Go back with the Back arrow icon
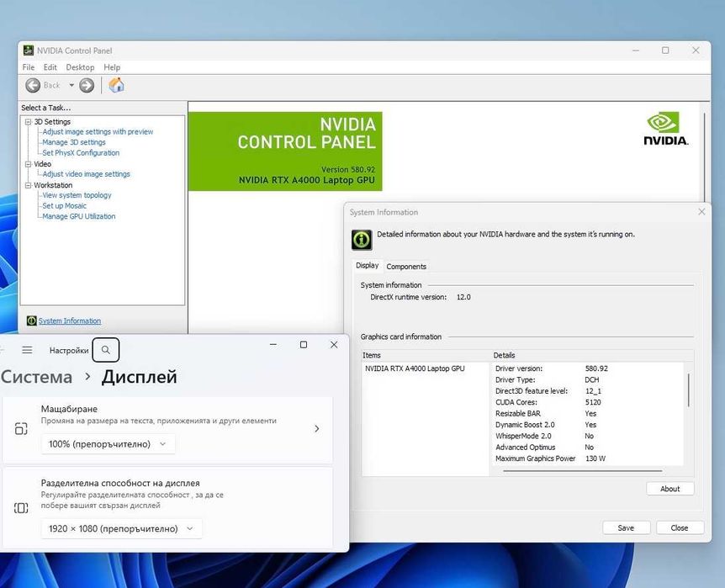Screen dimensions: 725x588 pyautogui.click(x=33, y=85)
